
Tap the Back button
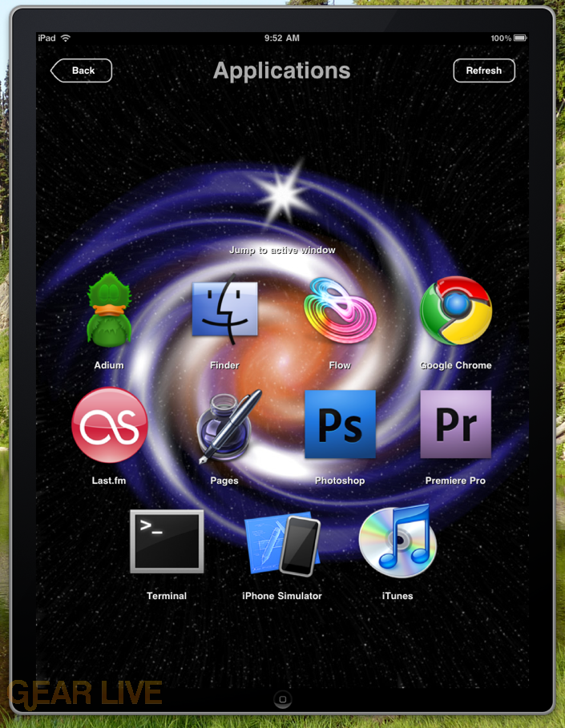pyautogui.click(x=81, y=70)
